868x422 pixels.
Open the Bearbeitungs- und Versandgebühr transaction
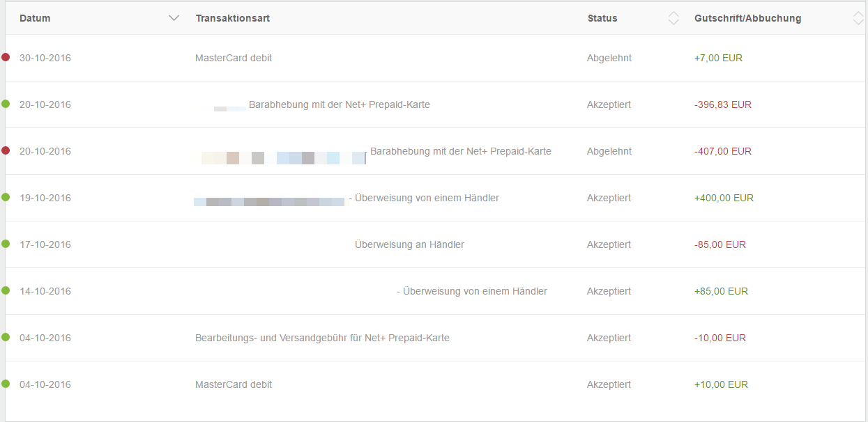(x=322, y=338)
